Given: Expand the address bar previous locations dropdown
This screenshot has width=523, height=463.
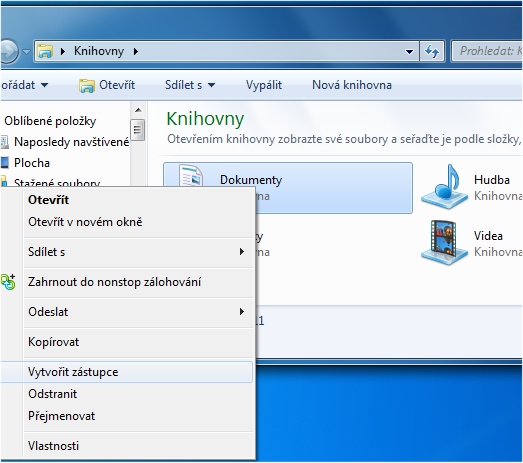Looking at the screenshot, I should (x=409, y=51).
